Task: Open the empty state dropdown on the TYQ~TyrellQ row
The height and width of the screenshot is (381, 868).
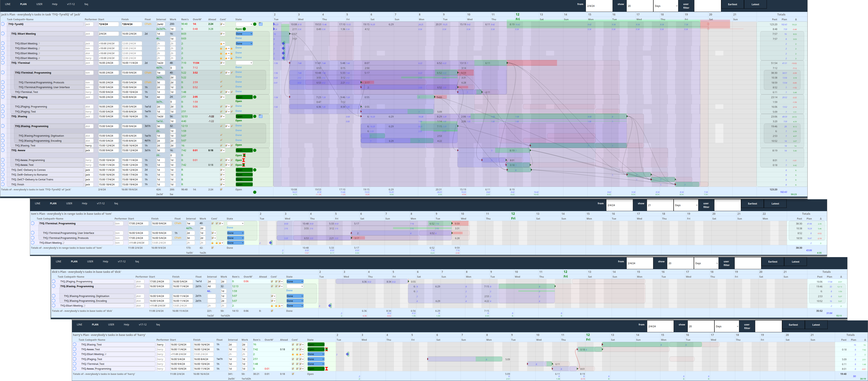Action: pyautogui.click(x=244, y=24)
